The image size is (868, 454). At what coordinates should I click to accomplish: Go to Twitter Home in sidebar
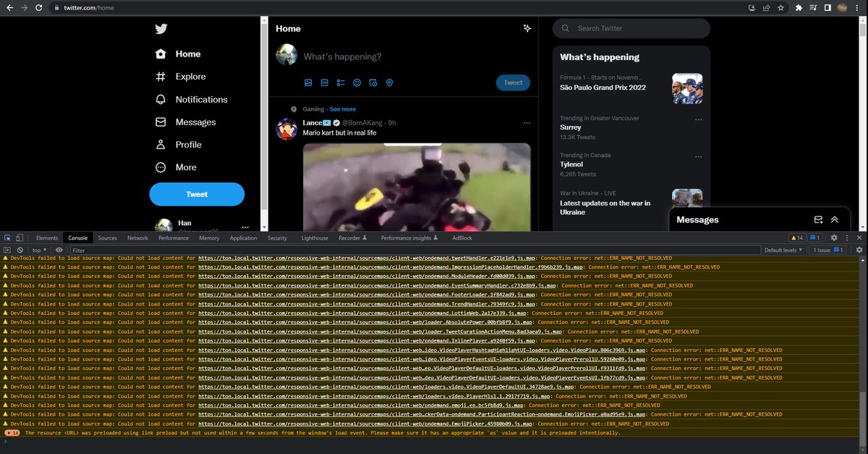pyautogui.click(x=178, y=54)
